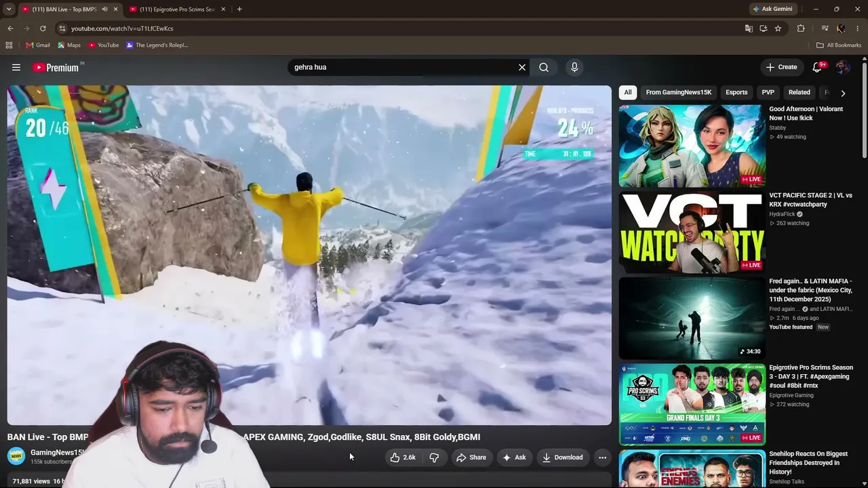Open the Chrome three-dot menu
The image size is (868, 488).
(858, 28)
